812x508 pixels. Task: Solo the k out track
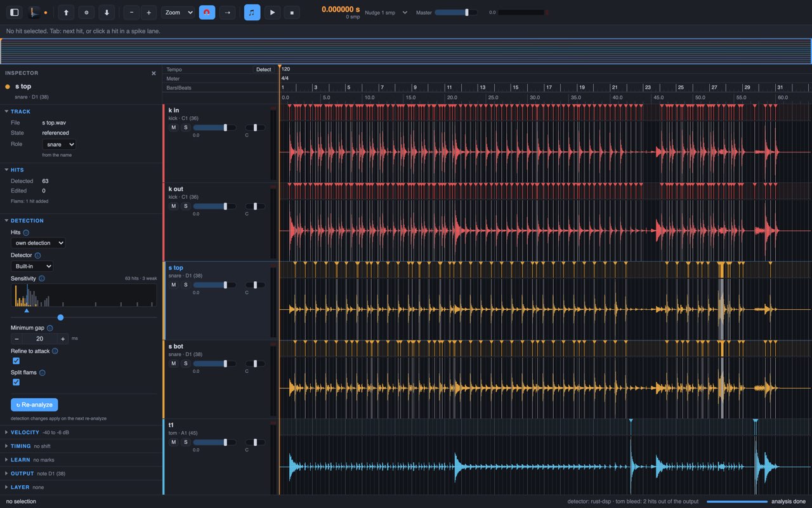point(186,206)
